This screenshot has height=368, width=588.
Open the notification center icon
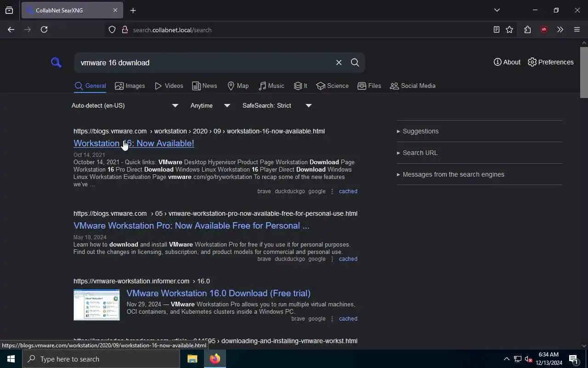(x=573, y=359)
